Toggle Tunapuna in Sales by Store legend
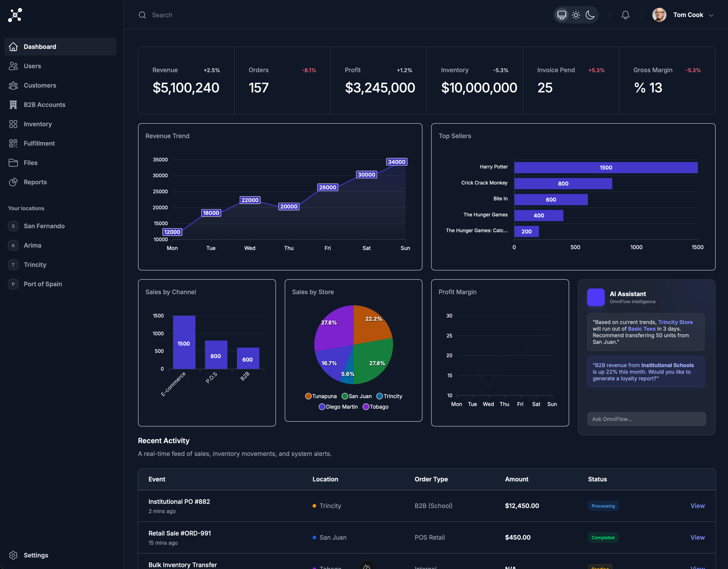This screenshot has width=728, height=569. coord(321,396)
